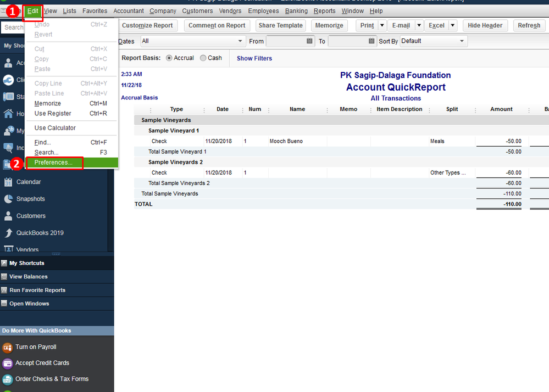Open the Customers menu in the menu bar

coord(197,11)
